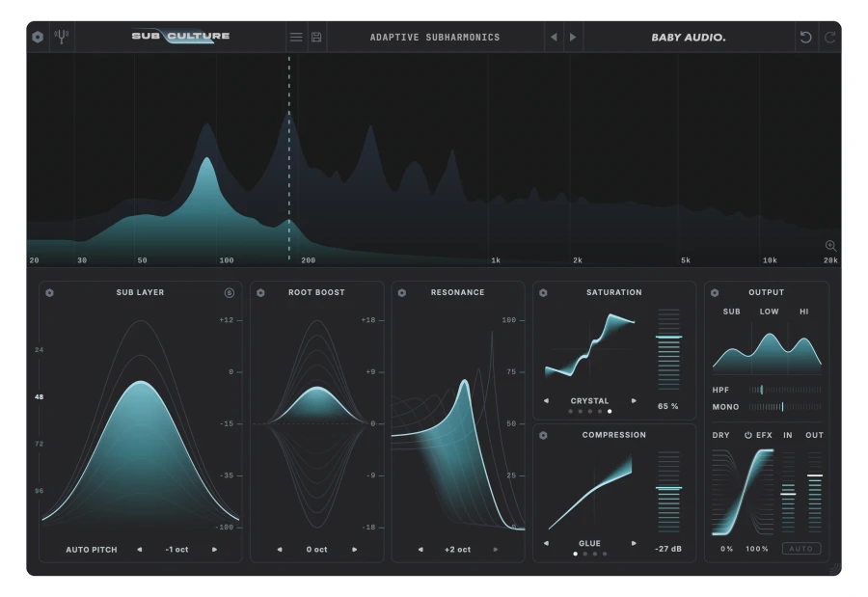Lower Sub Layer octave with left arrow

[x=140, y=550]
